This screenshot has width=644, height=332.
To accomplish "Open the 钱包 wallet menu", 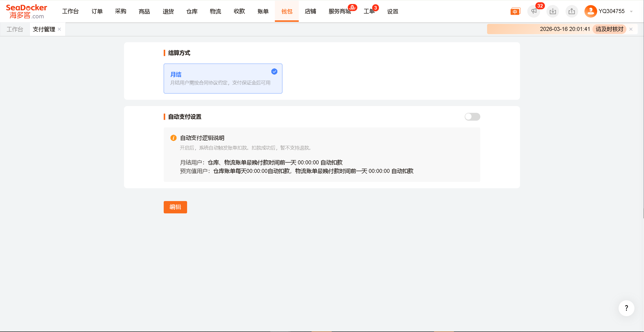I will (x=287, y=11).
